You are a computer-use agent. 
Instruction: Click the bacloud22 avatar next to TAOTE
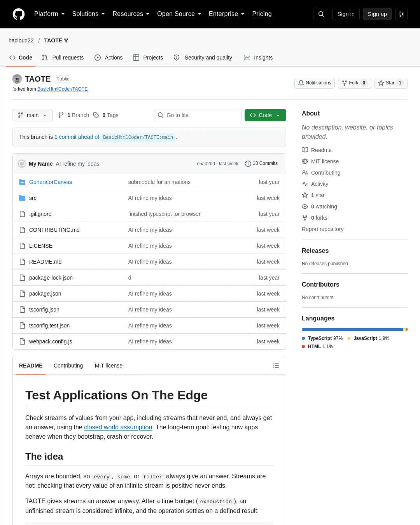(17, 79)
